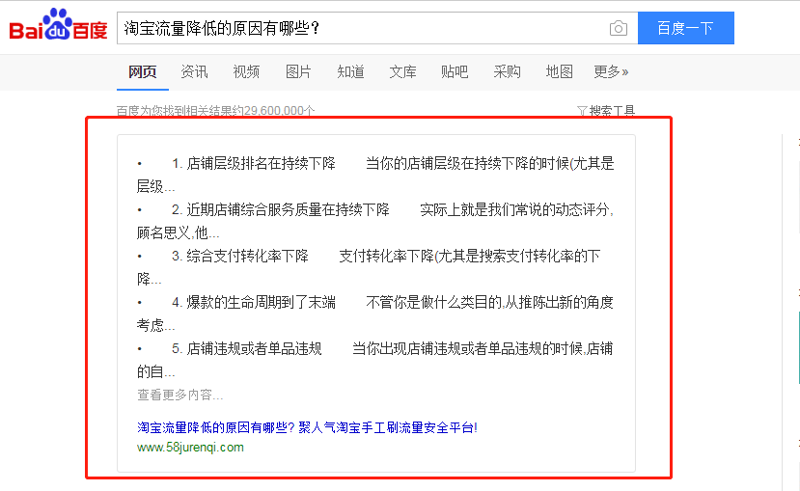The height and width of the screenshot is (491, 800).
Task: Open result title 淘宝流量降低的原因有哪些
Action: [307, 427]
